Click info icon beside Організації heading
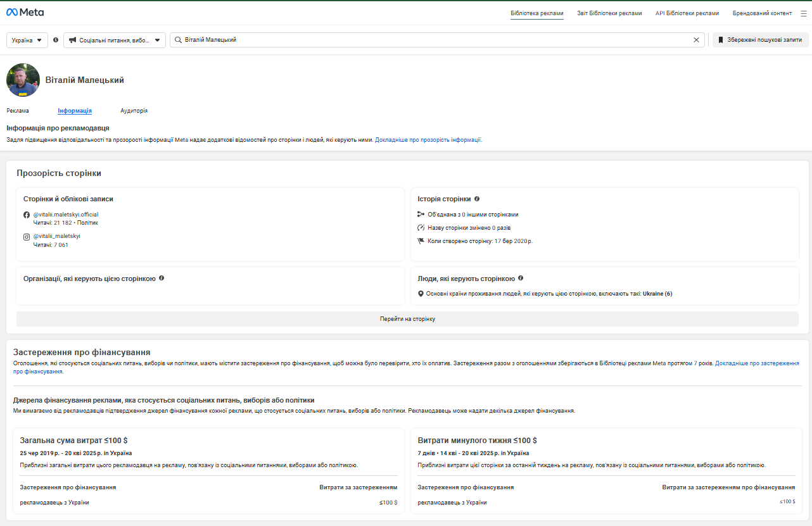812x526 pixels. tap(162, 278)
